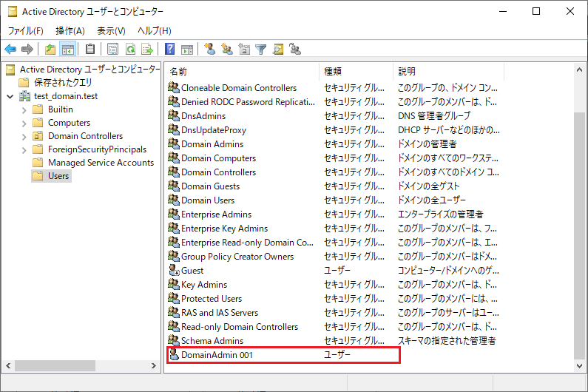The width and height of the screenshot is (588, 392).
Task: Click list scrollbar up arrow
Action: click(579, 70)
